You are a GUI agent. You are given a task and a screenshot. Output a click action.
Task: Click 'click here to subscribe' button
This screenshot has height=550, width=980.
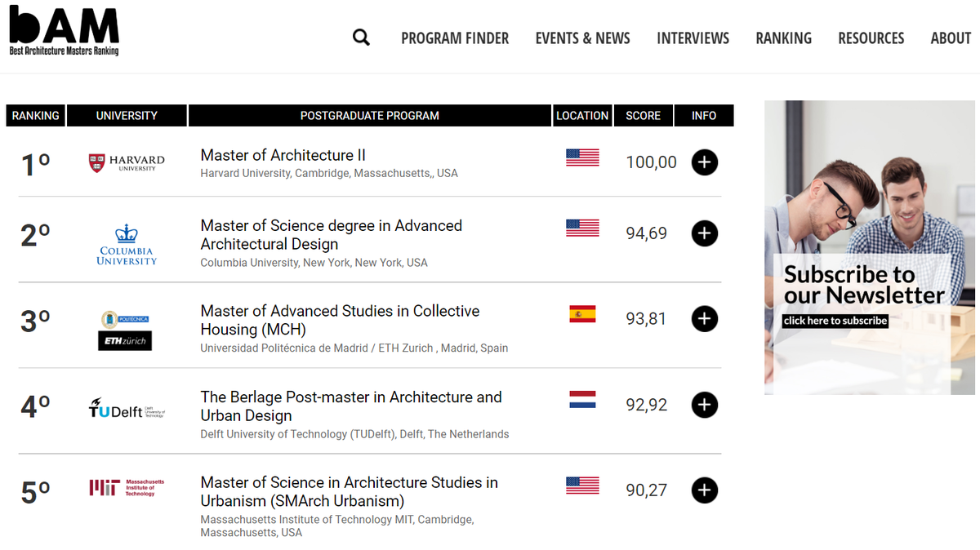coord(835,321)
